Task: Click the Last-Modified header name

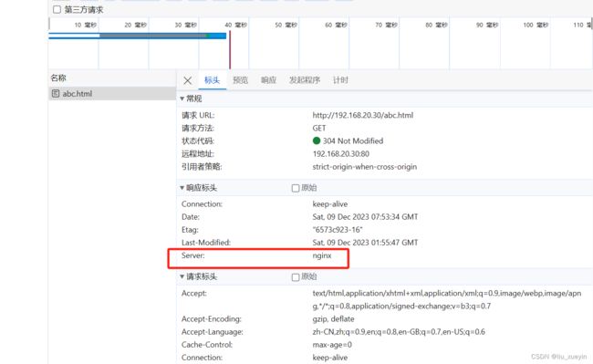Action: click(206, 243)
